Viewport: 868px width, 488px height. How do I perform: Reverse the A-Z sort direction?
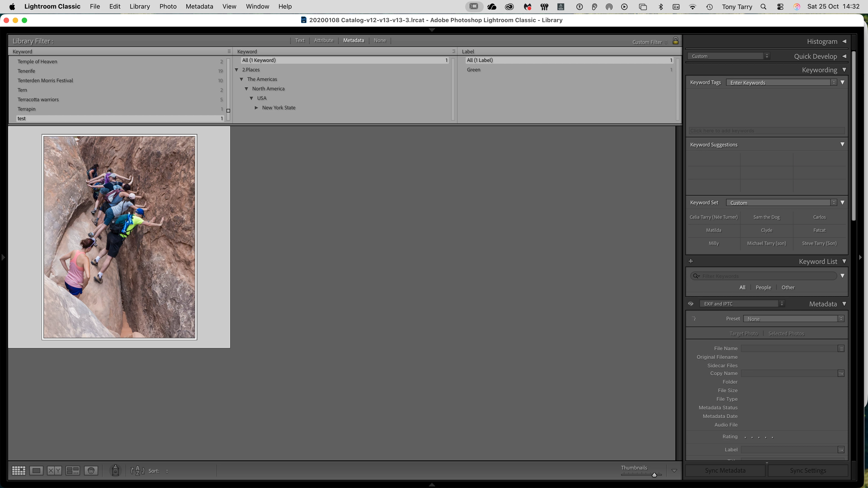[137, 470]
